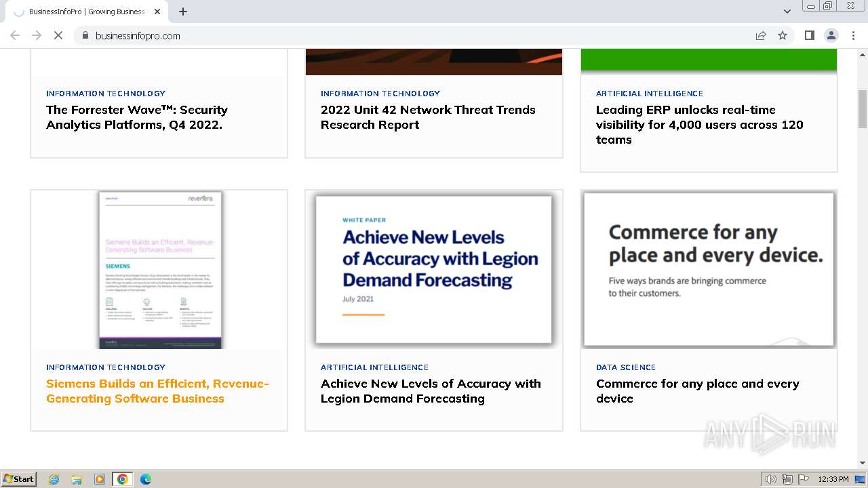Close the BusinessInfoPro tab
This screenshot has height=488, width=868.
pos(157,12)
